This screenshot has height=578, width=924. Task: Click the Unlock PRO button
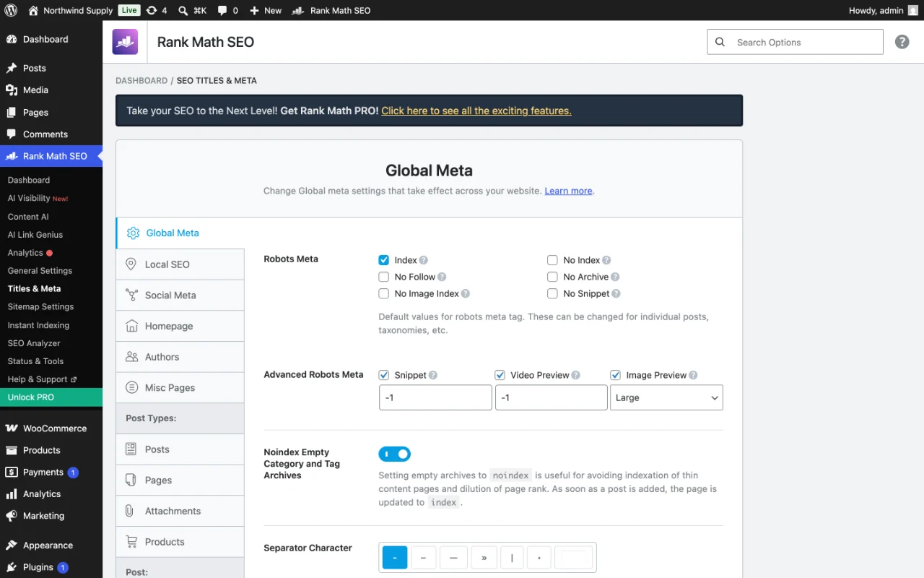(51, 397)
